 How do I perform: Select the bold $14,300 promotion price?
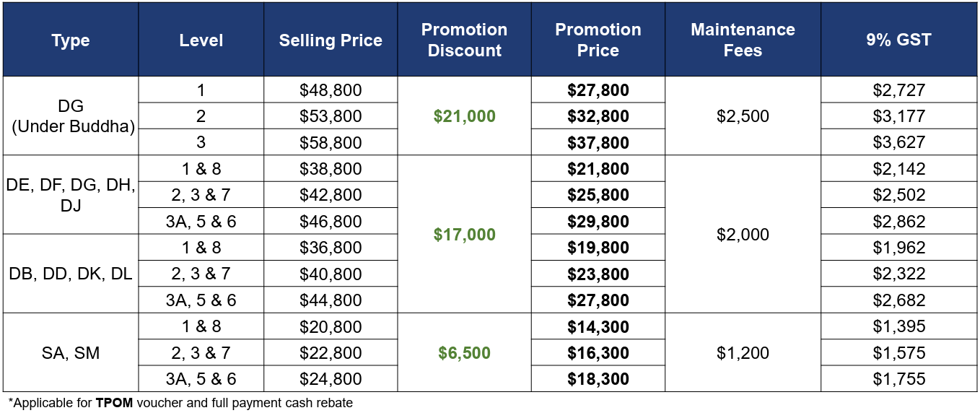point(598,326)
